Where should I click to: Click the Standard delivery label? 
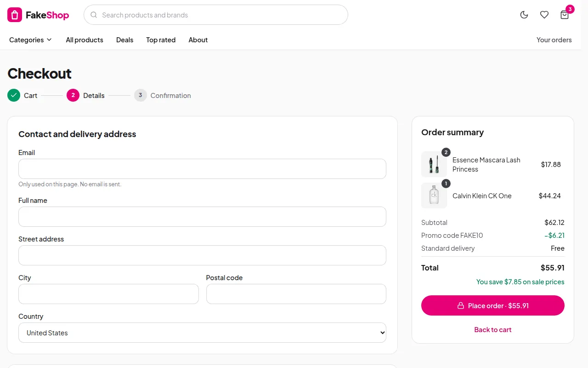pyautogui.click(x=448, y=248)
